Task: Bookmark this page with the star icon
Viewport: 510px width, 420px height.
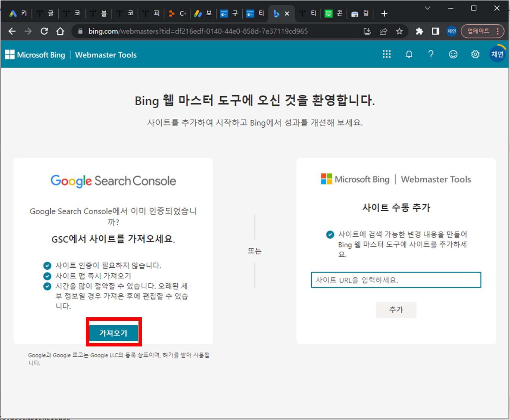Action: coord(399,31)
